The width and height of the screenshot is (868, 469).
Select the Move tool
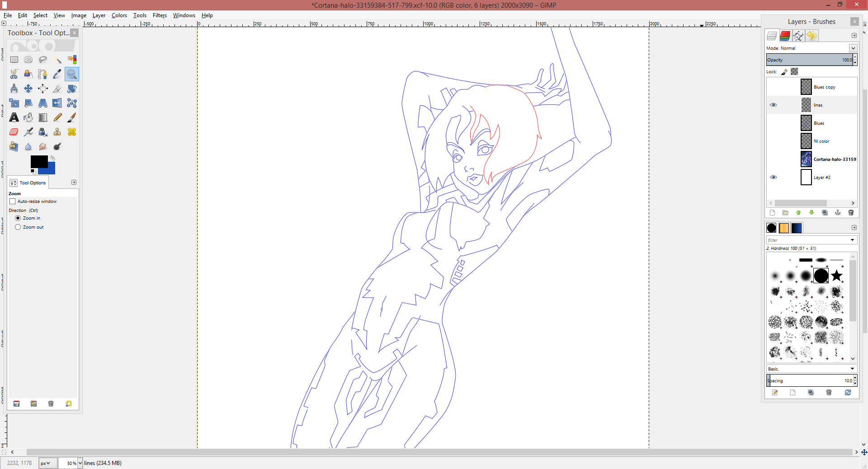coord(28,89)
